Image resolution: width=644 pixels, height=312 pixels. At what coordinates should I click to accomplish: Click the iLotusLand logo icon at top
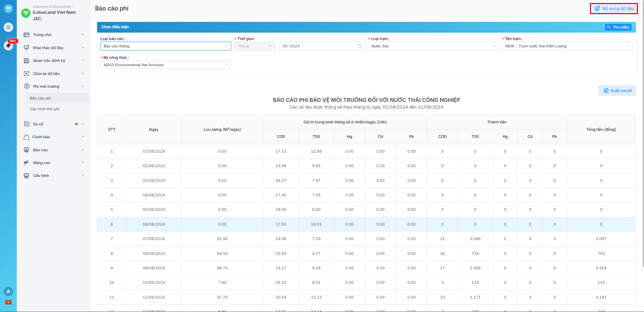coord(8,9)
